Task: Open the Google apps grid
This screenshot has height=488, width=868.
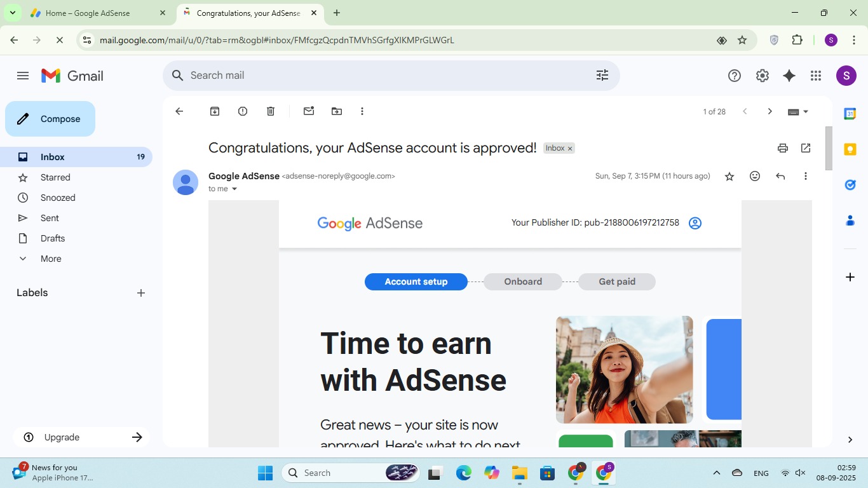Action: pos(816,76)
